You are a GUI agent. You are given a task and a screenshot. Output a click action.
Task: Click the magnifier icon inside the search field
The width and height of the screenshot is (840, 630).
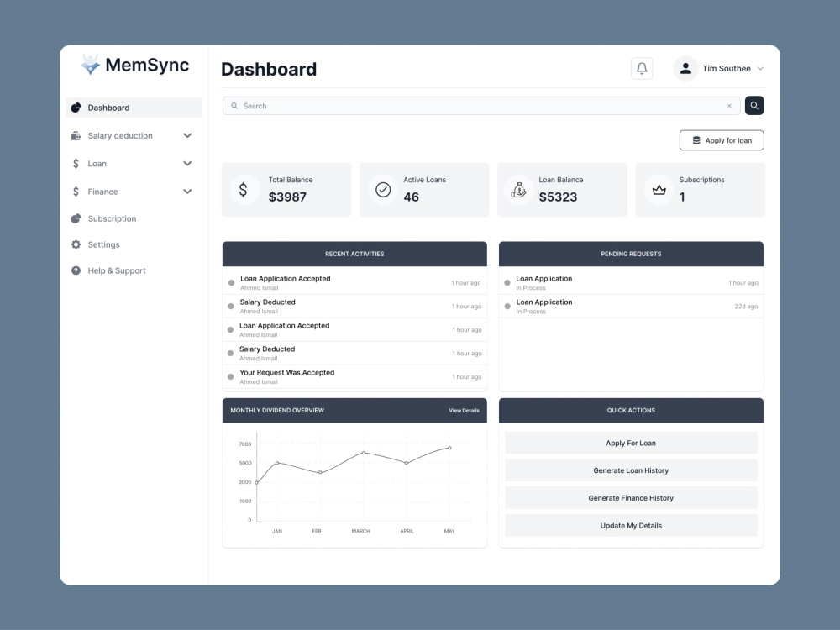tap(234, 106)
